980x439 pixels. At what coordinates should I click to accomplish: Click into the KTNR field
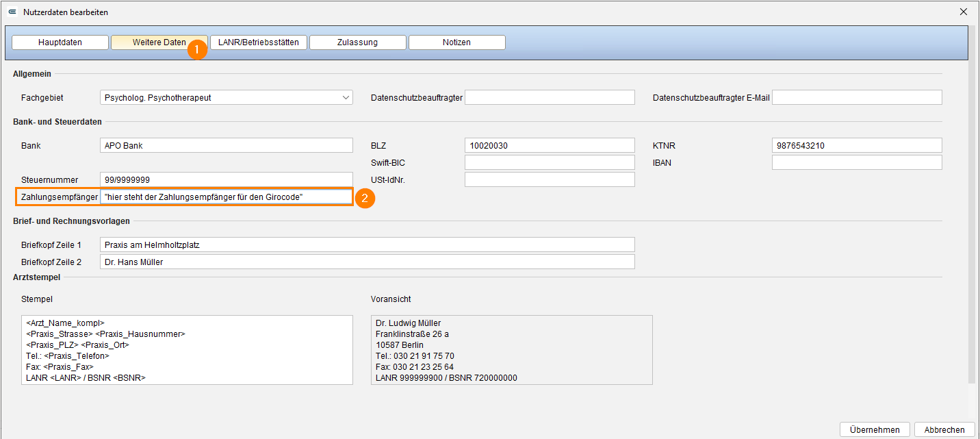857,145
